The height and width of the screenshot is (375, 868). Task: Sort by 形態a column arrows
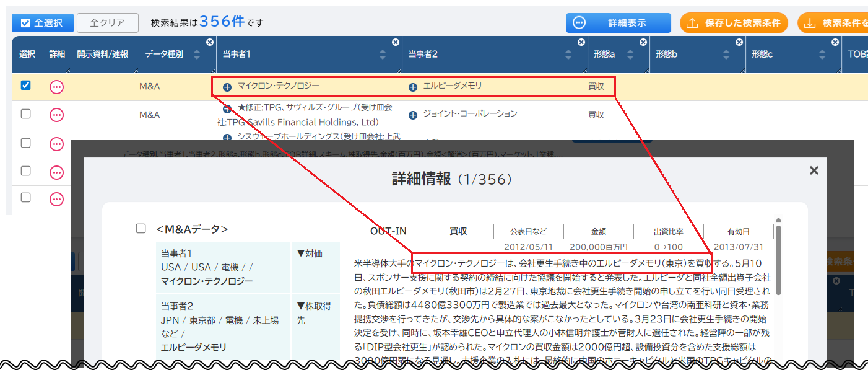(630, 55)
